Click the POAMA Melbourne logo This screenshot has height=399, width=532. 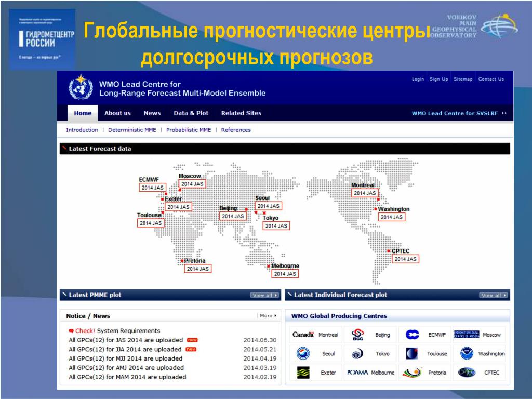coord(357,373)
